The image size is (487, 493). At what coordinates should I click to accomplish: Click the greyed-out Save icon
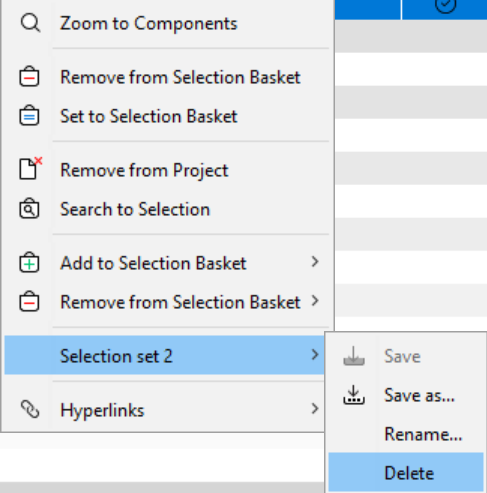354,356
